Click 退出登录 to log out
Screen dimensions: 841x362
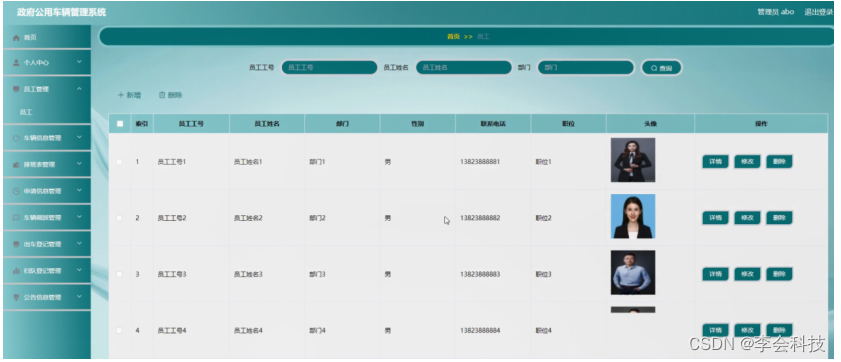pos(818,12)
